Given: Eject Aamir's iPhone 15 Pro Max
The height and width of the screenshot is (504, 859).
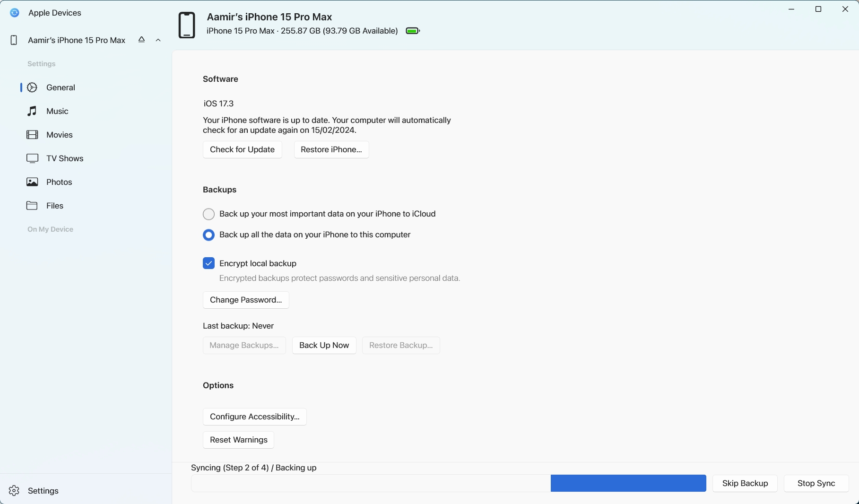Looking at the screenshot, I should coord(141,40).
